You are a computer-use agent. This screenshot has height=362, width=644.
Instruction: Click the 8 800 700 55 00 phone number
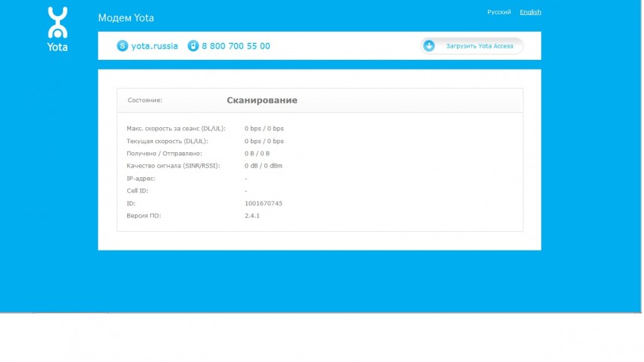[x=236, y=46]
